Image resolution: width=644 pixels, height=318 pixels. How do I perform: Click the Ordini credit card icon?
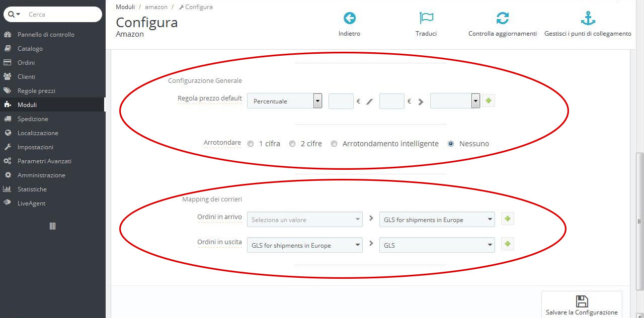point(8,63)
